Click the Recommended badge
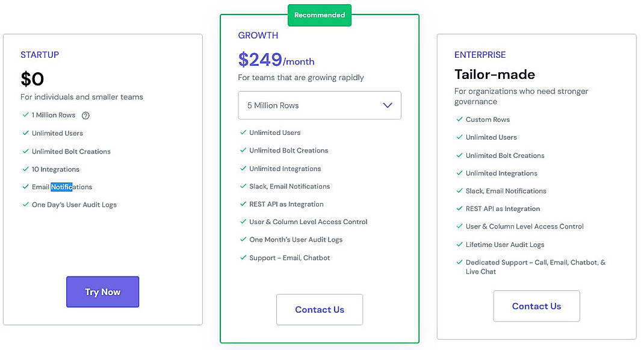The image size is (644, 350). click(319, 14)
